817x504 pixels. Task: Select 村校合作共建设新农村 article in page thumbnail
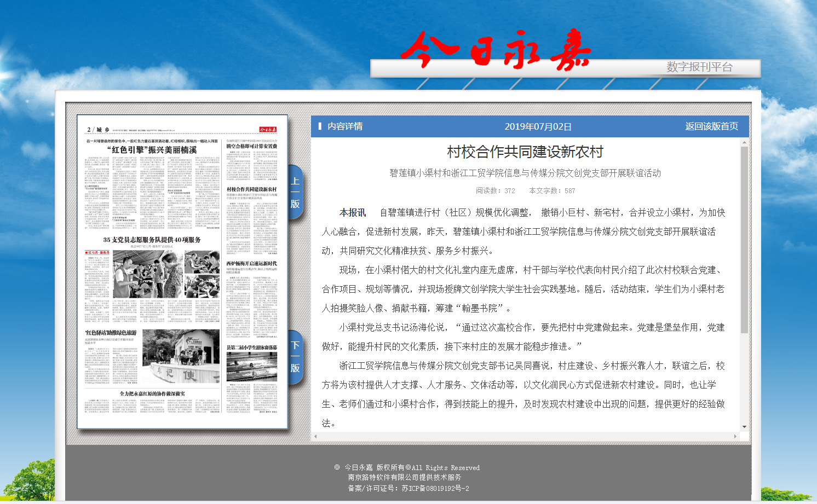click(252, 189)
